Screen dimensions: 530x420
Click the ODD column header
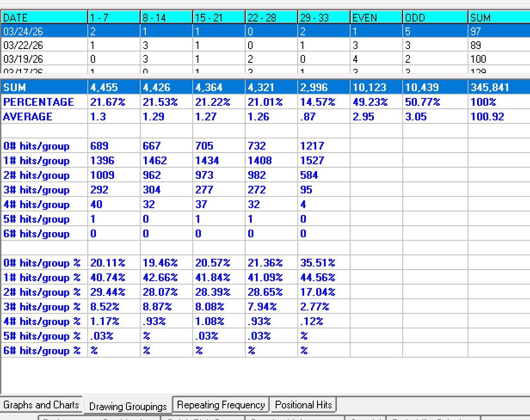(x=435, y=18)
